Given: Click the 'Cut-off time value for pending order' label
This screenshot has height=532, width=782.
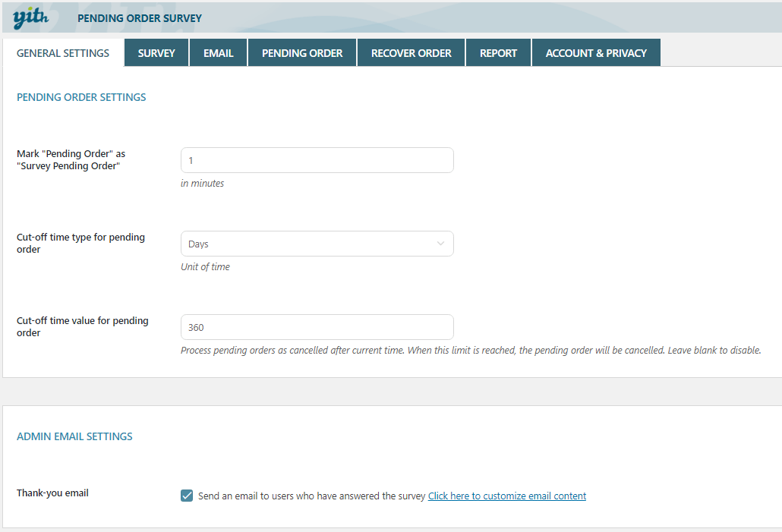Looking at the screenshot, I should pos(82,326).
